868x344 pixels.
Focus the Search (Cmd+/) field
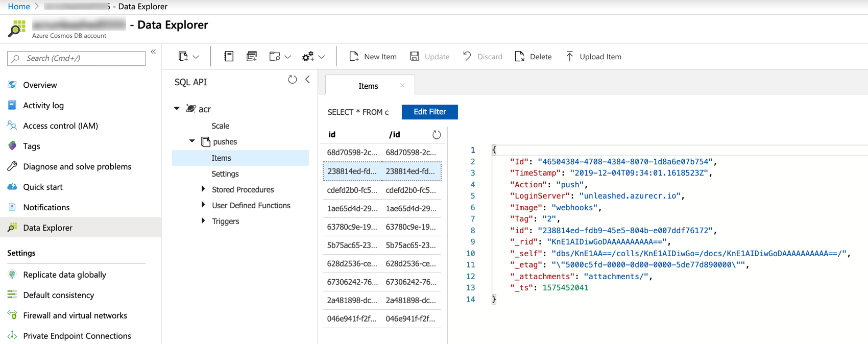[x=77, y=58]
